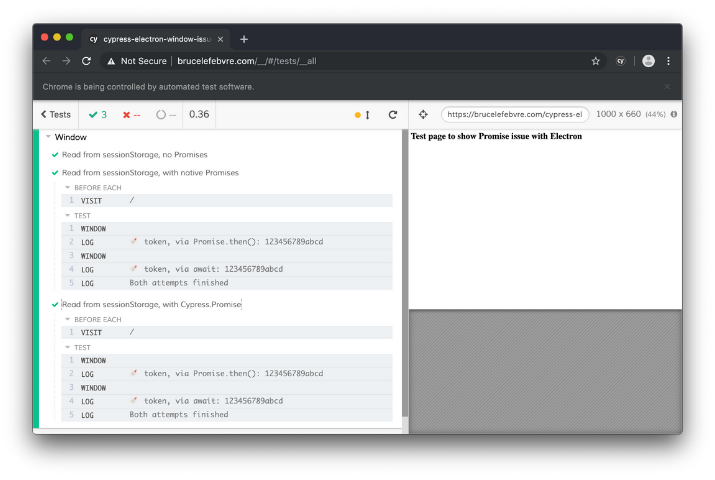Toggle the auto-scrolling indicator in the reporter
This screenshot has width=715, height=480.
(362, 115)
